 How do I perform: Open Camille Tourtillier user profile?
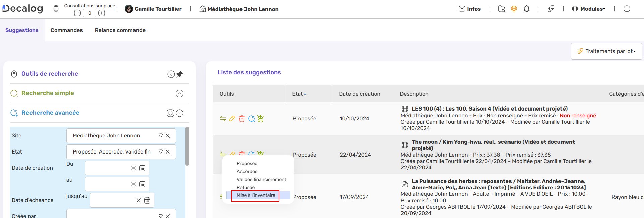(x=153, y=9)
